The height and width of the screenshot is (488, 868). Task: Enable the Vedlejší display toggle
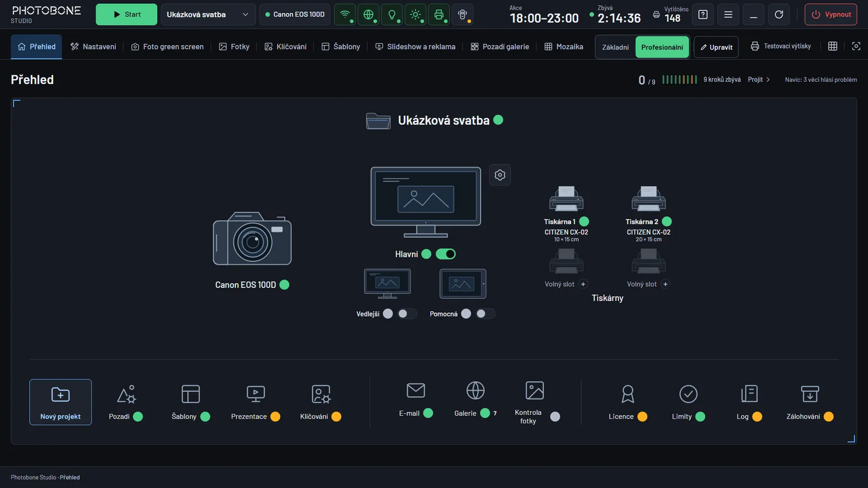[x=407, y=314]
